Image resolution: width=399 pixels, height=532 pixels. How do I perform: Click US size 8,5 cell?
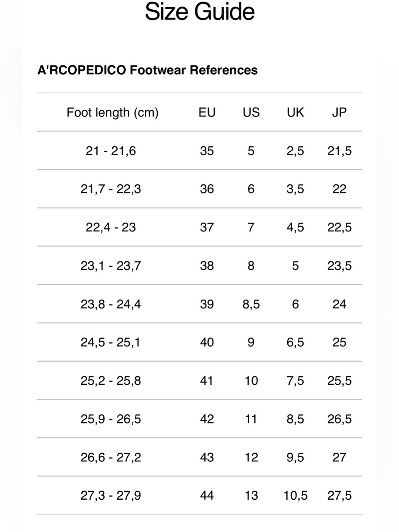(251, 305)
